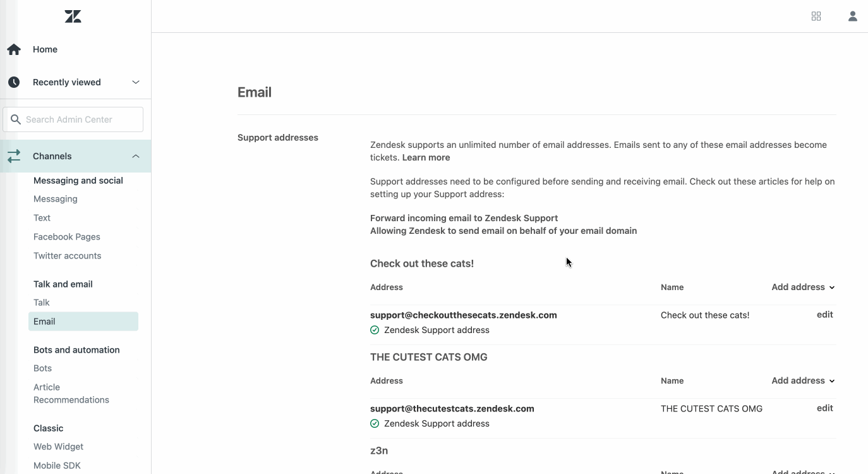Open Forward incoming email to Zendesk Support article
868x474 pixels.
pos(464,217)
